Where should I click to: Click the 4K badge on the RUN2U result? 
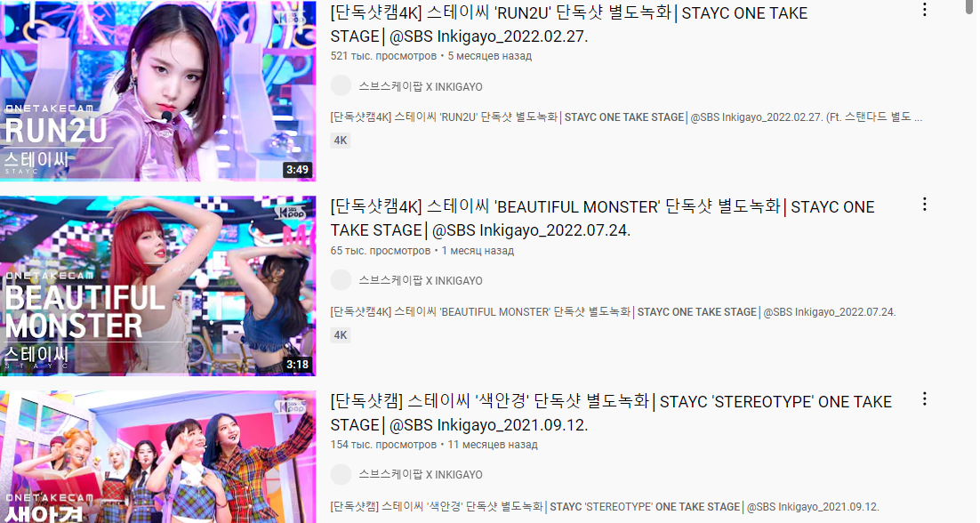coord(341,141)
